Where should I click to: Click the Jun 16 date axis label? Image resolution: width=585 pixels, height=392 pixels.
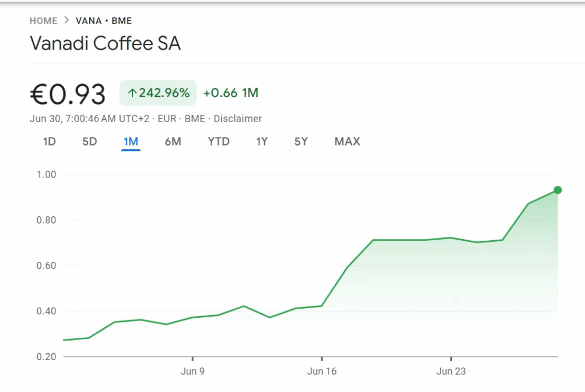pos(322,371)
